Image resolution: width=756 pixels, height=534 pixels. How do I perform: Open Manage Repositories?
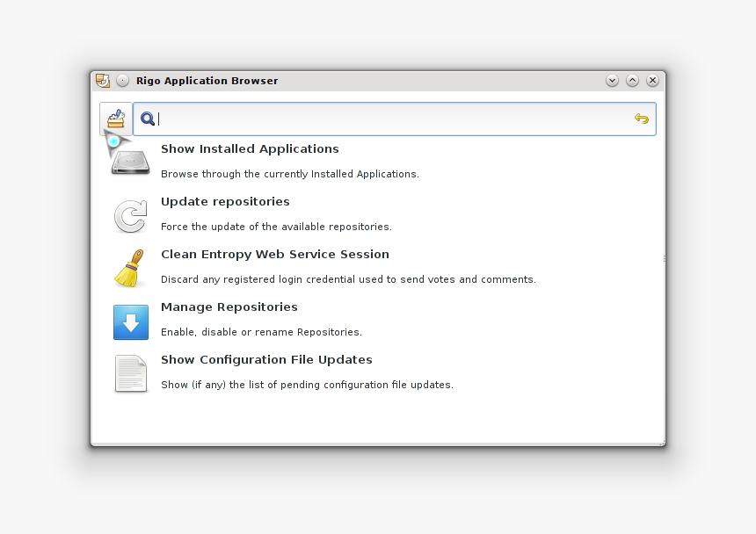tap(229, 307)
